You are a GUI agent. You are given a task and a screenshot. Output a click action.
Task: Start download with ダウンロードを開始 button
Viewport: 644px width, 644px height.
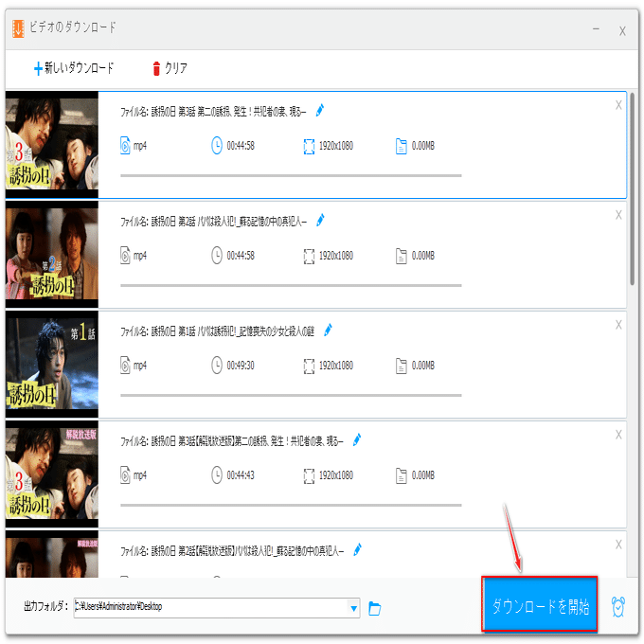tap(539, 604)
